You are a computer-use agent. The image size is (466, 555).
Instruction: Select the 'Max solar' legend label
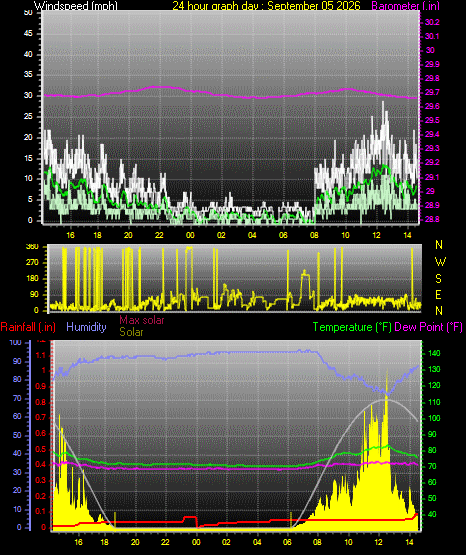click(142, 320)
